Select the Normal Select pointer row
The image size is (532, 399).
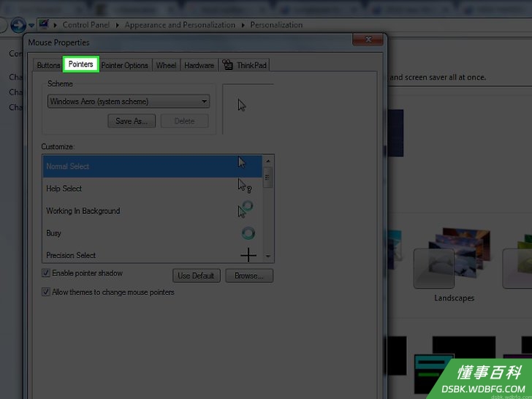pyautogui.click(x=152, y=167)
